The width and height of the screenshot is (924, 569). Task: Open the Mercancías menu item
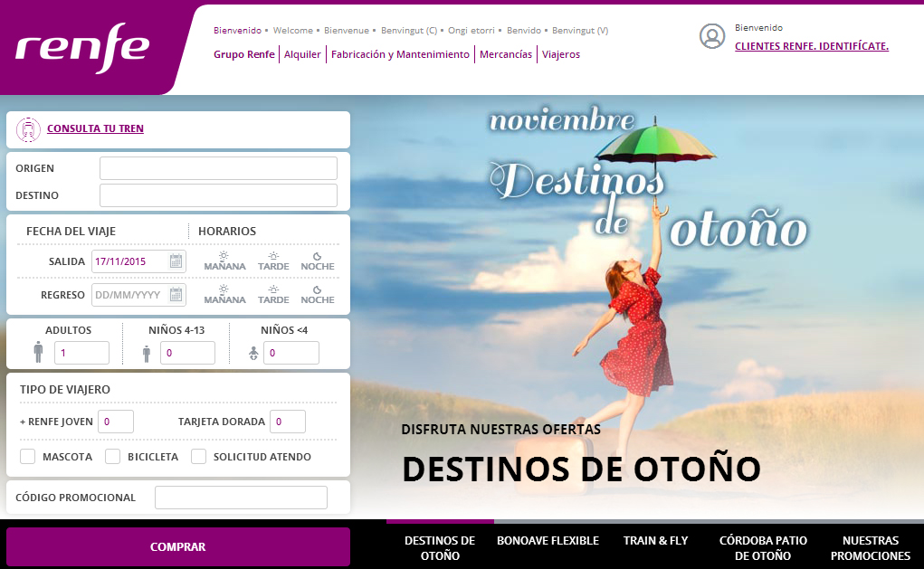click(505, 54)
